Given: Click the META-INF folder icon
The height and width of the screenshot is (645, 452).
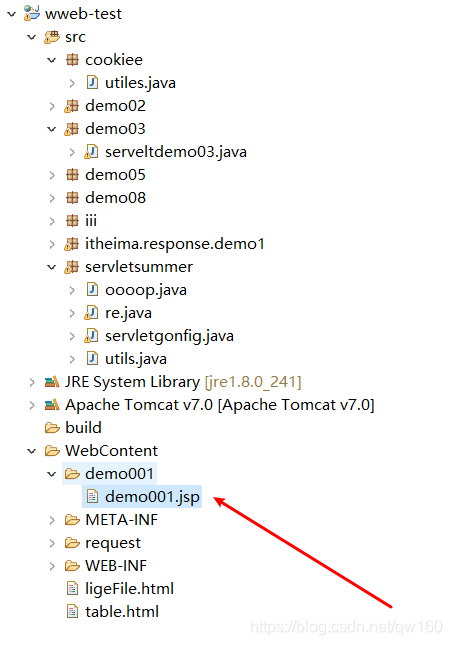Looking at the screenshot, I should click(x=72, y=520).
